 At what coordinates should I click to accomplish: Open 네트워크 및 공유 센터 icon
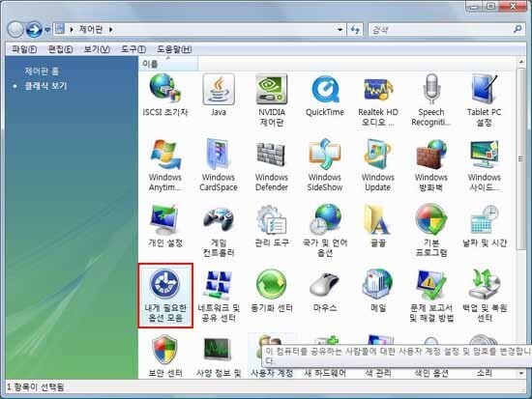pos(219,296)
